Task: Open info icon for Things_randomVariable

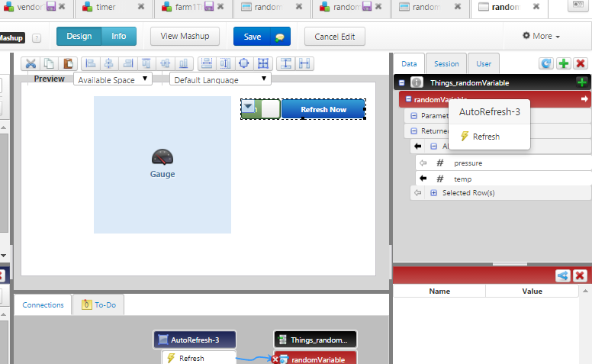Action: [x=417, y=82]
